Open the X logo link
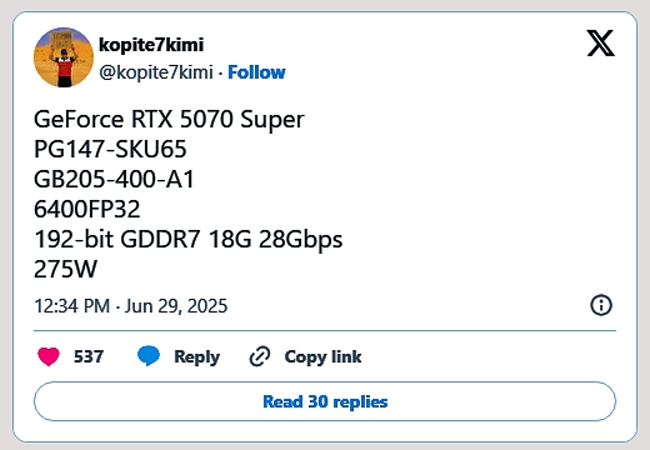 (601, 43)
